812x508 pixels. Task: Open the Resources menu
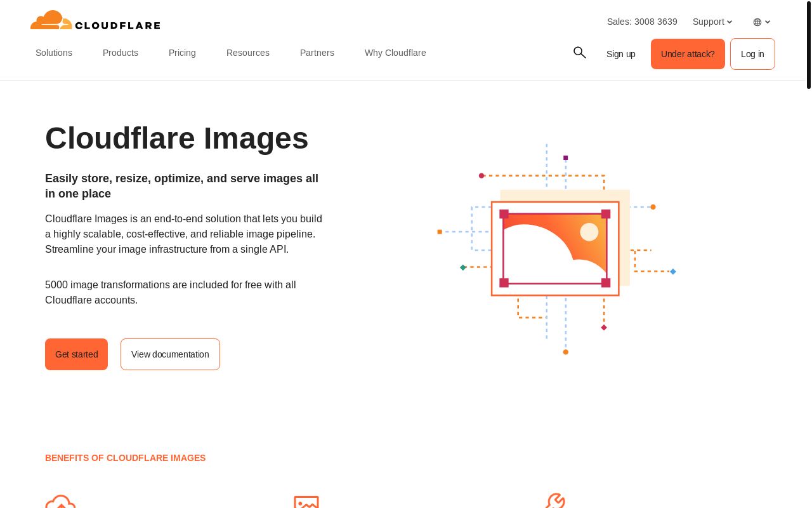coord(248,53)
